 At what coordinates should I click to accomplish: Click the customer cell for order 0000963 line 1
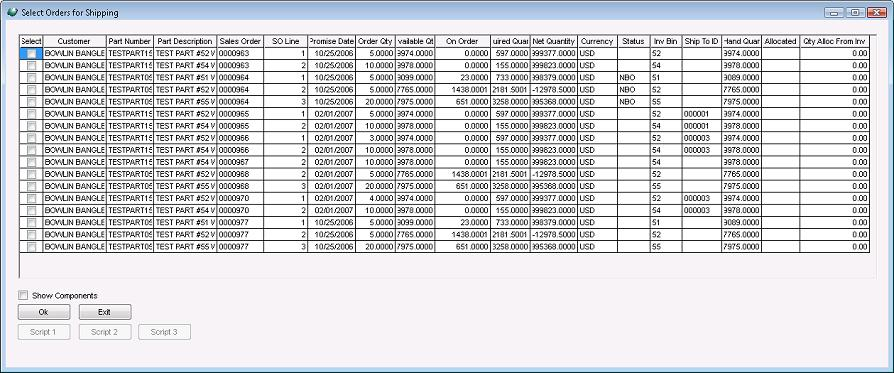pos(74,54)
